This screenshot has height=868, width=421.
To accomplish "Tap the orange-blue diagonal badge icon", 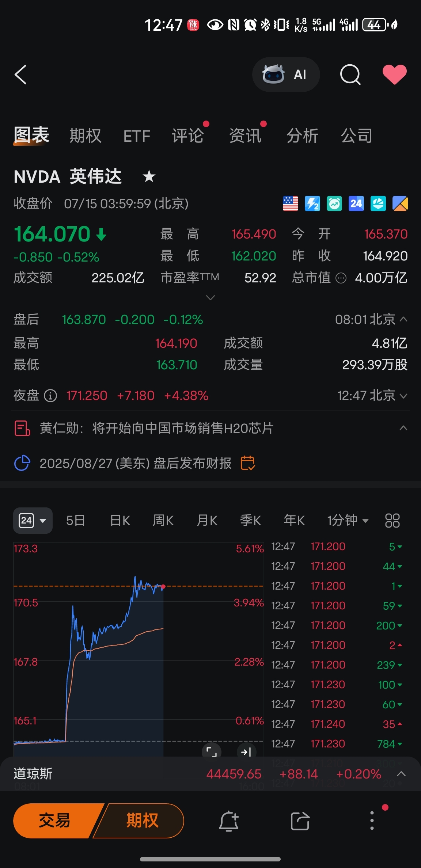I will pyautogui.click(x=400, y=203).
